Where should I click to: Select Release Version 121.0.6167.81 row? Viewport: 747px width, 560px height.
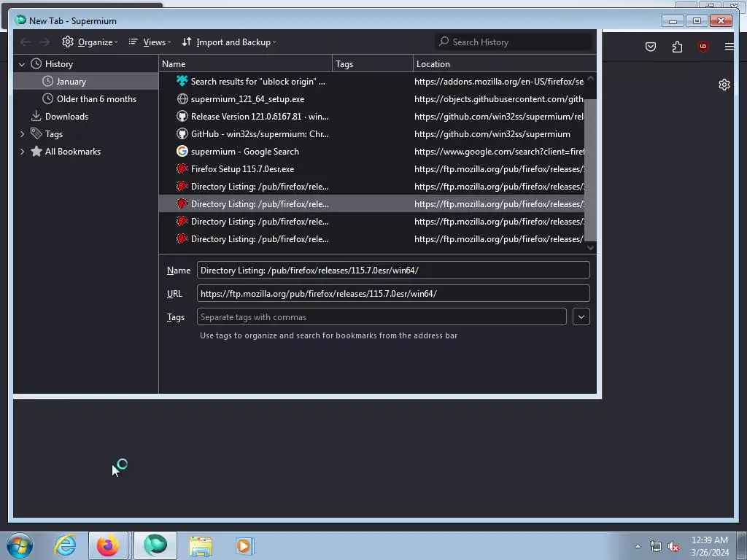(371, 117)
